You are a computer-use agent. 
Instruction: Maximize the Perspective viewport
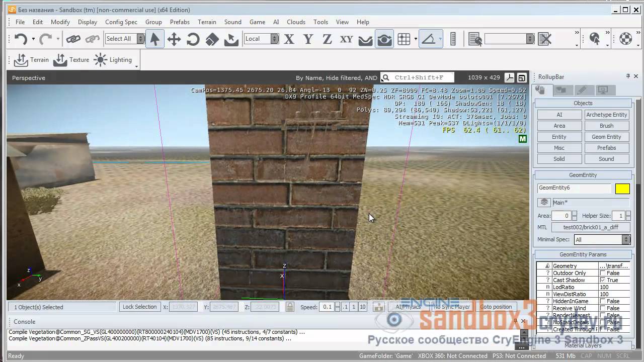(522, 77)
